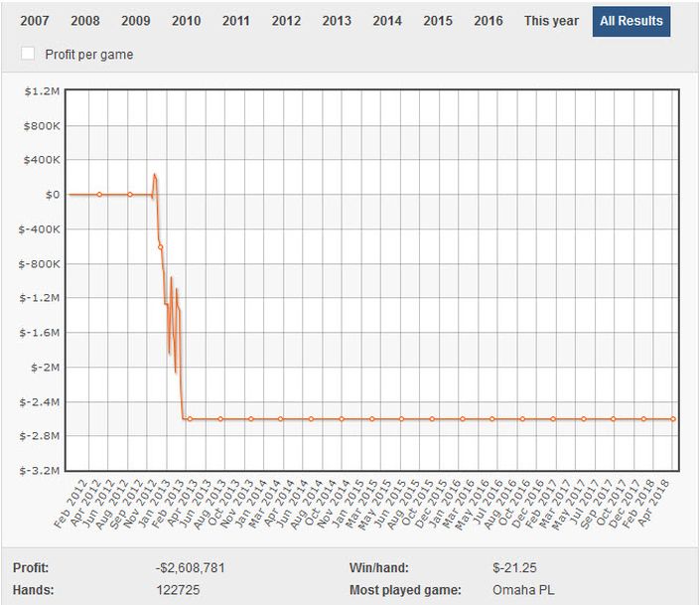Select the 2008 year tab
Image resolution: width=700 pixels, height=605 pixels.
[85, 21]
